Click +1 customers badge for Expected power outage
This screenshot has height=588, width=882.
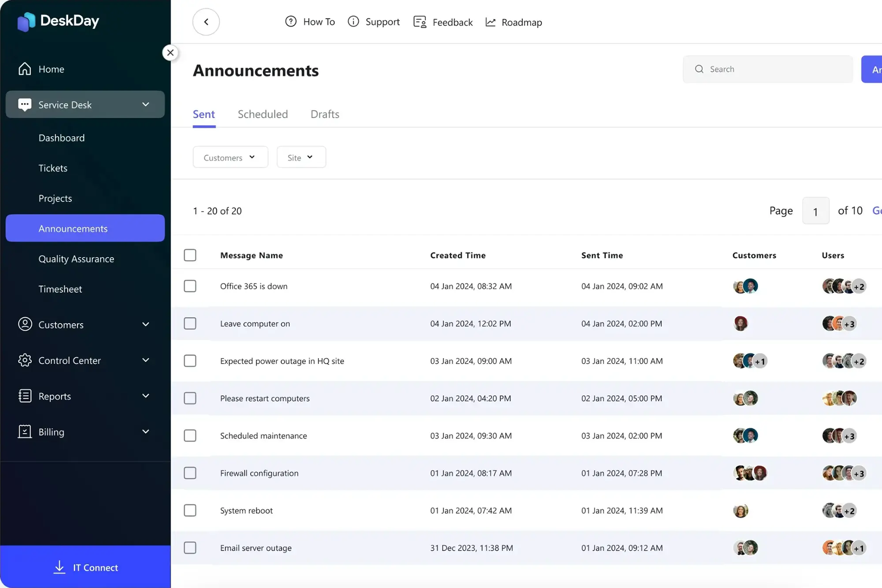click(x=760, y=361)
